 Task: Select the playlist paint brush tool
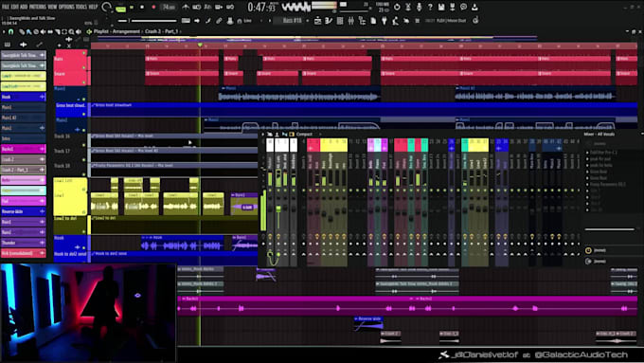click(28, 31)
